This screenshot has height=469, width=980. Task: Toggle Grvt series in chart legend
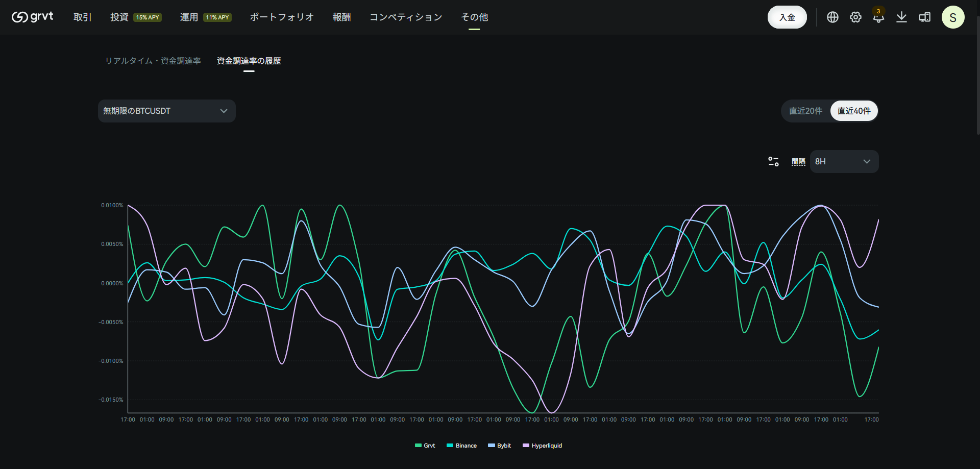pyautogui.click(x=425, y=446)
